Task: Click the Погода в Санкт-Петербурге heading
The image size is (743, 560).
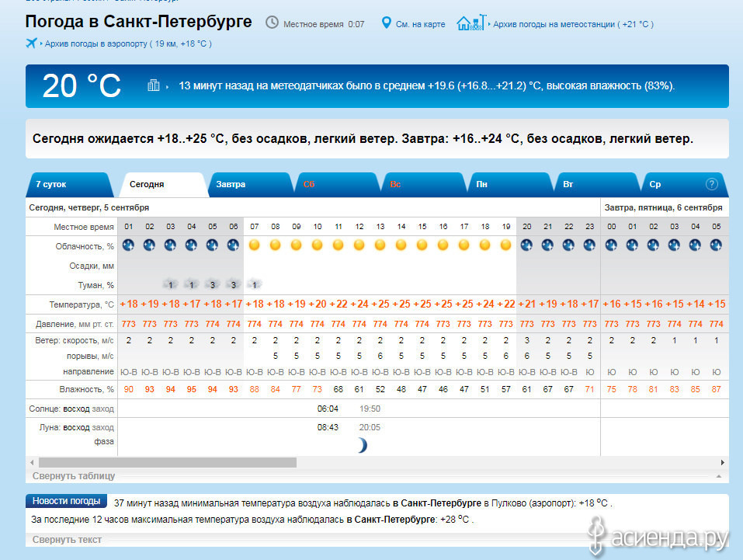Action: 138,22
